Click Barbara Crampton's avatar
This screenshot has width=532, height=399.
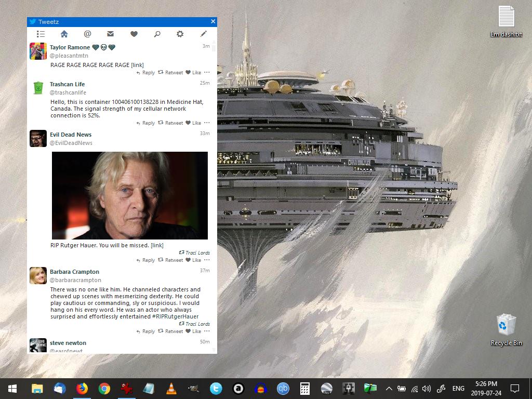(x=38, y=275)
